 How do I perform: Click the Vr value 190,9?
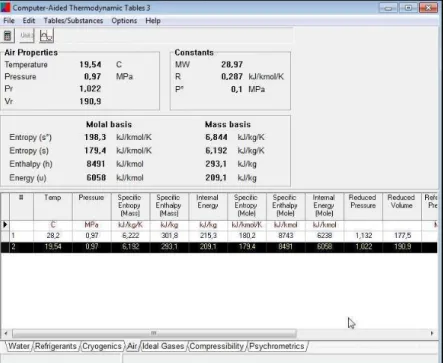point(90,101)
